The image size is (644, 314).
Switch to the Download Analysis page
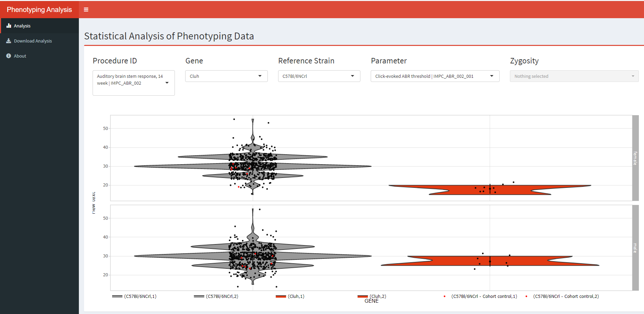33,41
